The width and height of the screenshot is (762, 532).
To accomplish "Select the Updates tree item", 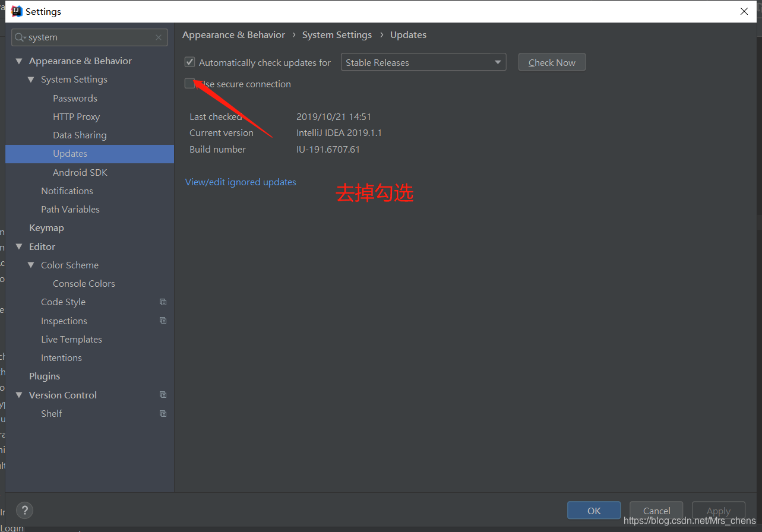I will 90,154.
